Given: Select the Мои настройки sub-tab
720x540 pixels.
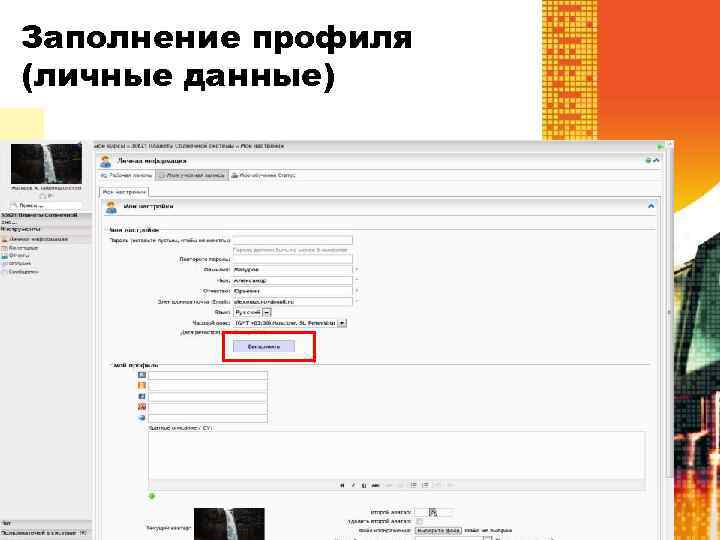Looking at the screenshot, I should pos(124,192).
